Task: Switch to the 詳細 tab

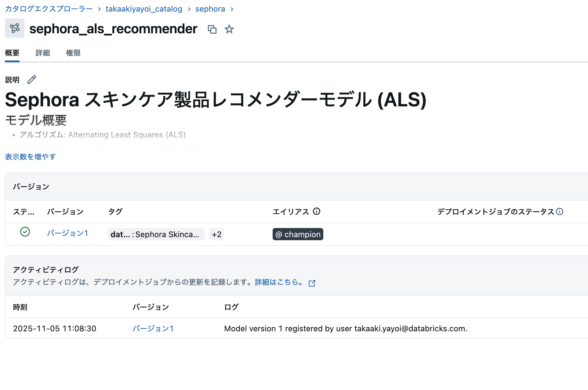Action: tap(42, 53)
